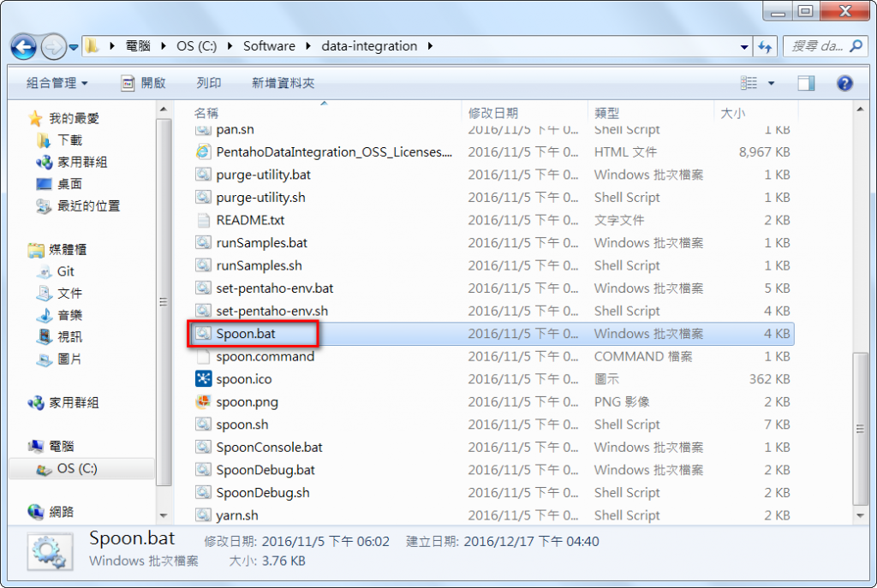This screenshot has height=588, width=877.
Task: Open the help question mark icon
Action: click(x=844, y=83)
